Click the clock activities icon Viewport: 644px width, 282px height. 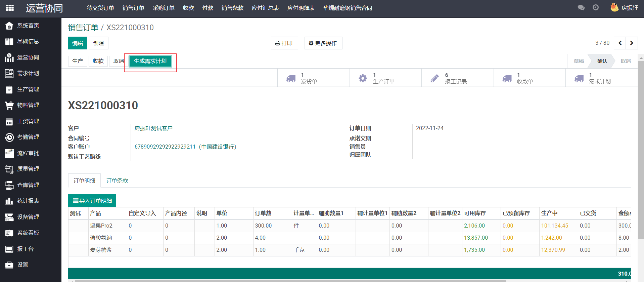[595, 8]
